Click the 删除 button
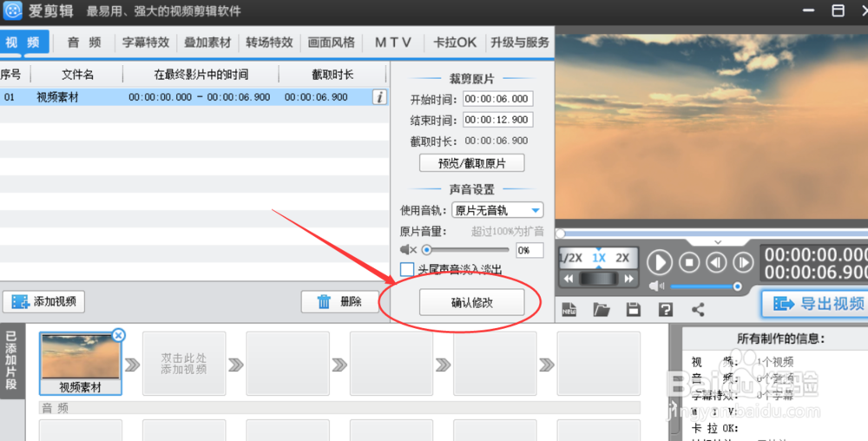Image resolution: width=868 pixels, height=441 pixels. click(340, 301)
